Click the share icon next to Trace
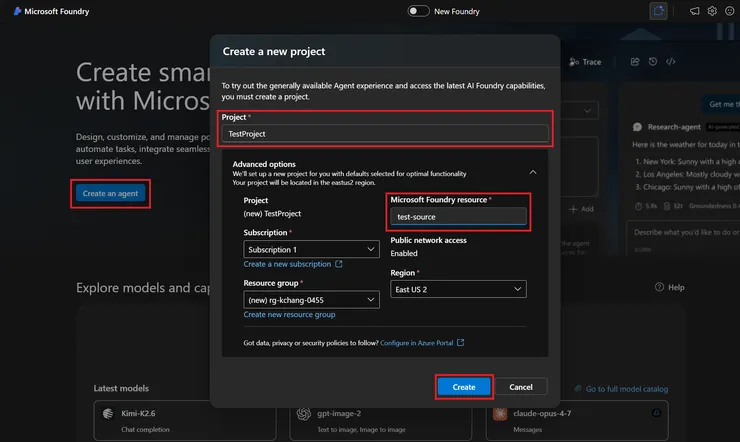 point(635,62)
